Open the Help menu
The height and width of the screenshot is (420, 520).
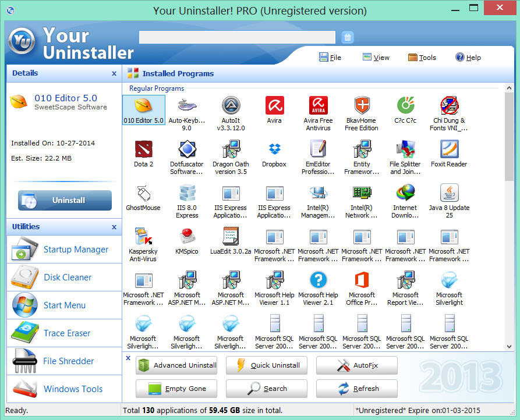468,58
